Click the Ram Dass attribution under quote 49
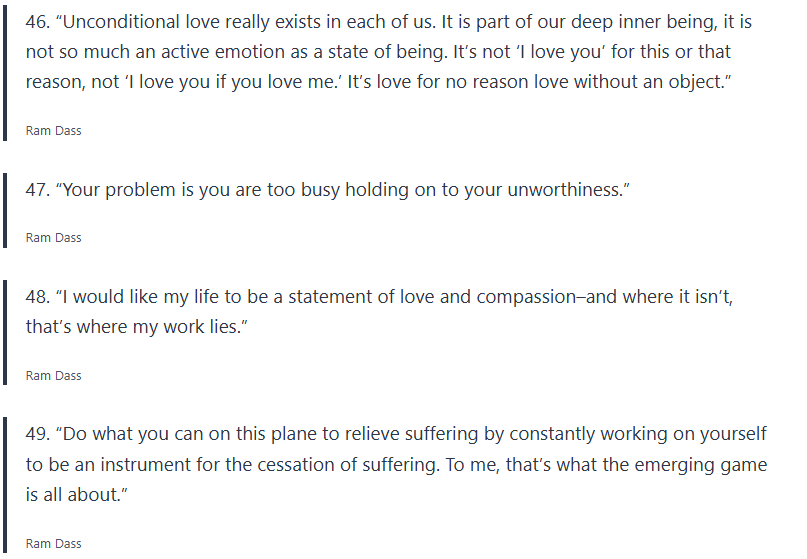 54,544
